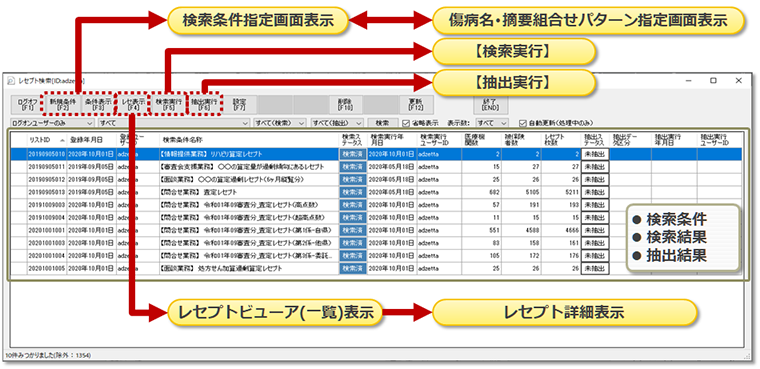Image resolution: width=760 pixels, height=369 pixels.
Task: Click 未抽出 status in row 20190905013
Action: tap(595, 192)
